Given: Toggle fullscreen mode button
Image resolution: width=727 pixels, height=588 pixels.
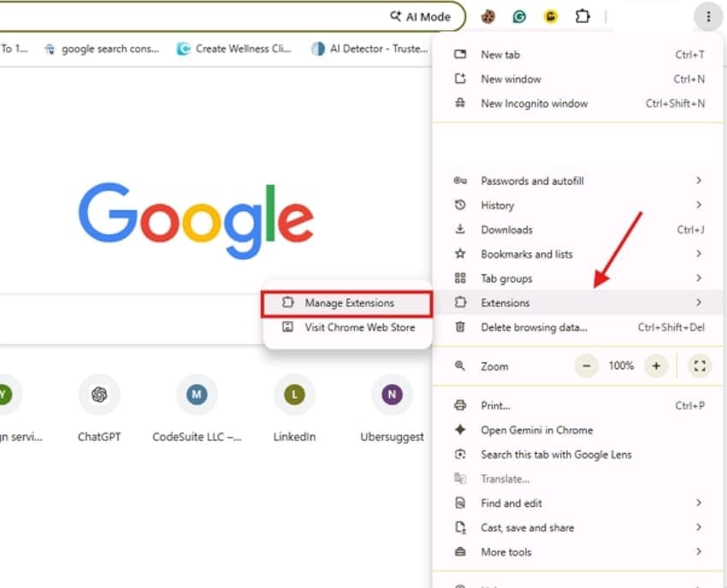Looking at the screenshot, I should point(700,366).
